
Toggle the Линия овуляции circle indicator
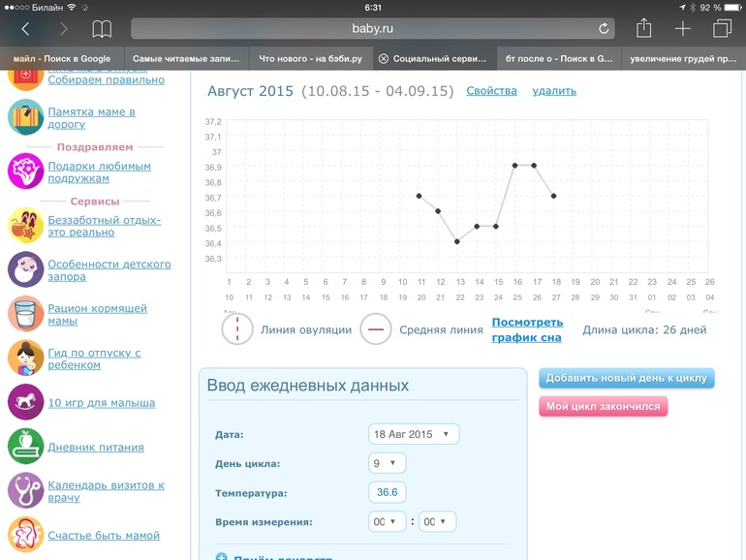pos(237,329)
